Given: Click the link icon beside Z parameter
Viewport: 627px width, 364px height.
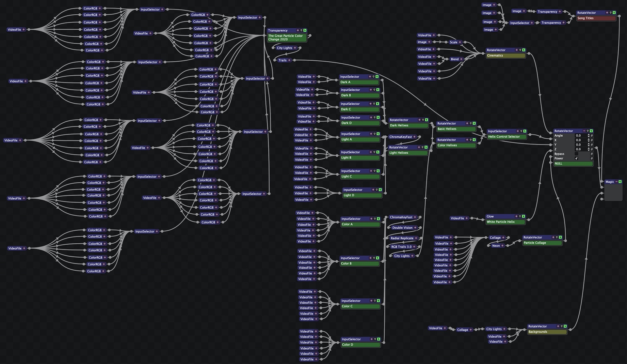Looking at the screenshot, I should pyautogui.click(x=592, y=149).
